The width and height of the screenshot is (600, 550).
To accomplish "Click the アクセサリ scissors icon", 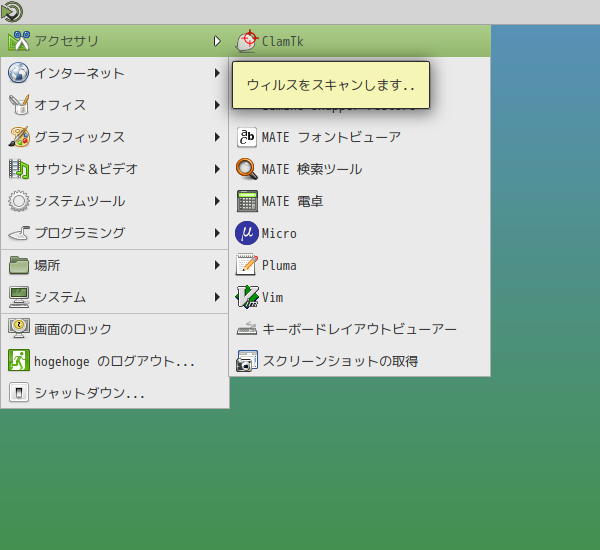I will pyautogui.click(x=18, y=41).
